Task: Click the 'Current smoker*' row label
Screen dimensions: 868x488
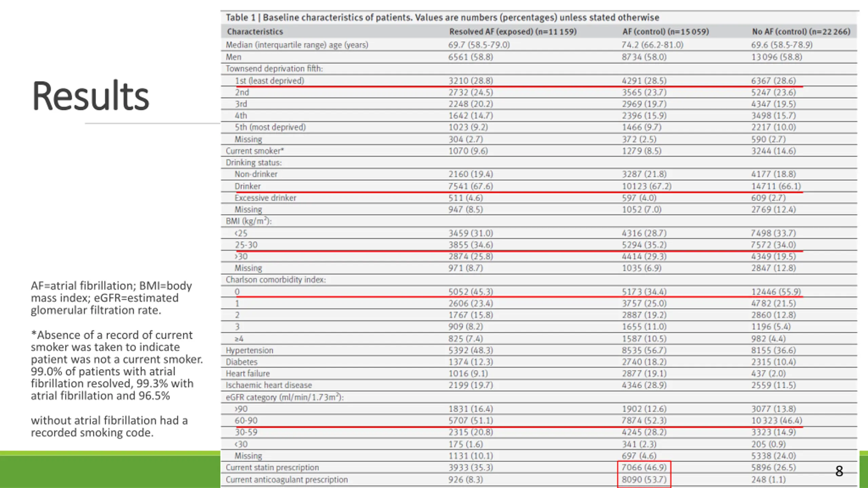Action: 255,151
